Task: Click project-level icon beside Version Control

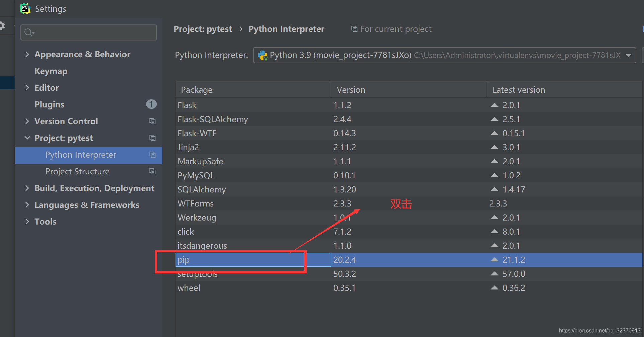Action: 152,121
